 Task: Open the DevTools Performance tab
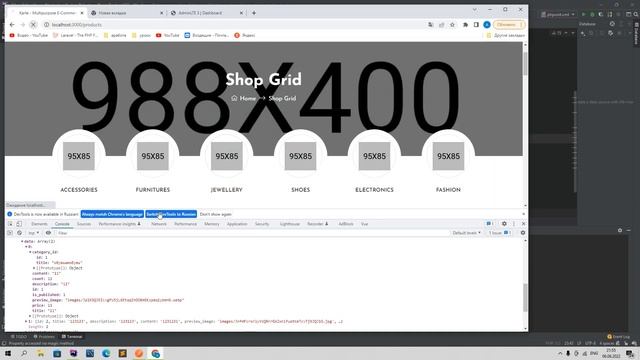[185, 224]
